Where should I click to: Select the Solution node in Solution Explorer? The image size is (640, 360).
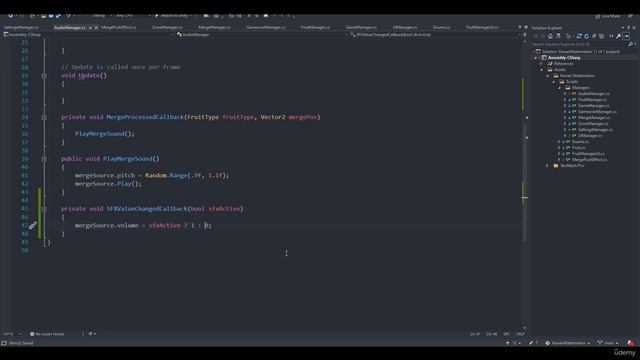pos(581,52)
